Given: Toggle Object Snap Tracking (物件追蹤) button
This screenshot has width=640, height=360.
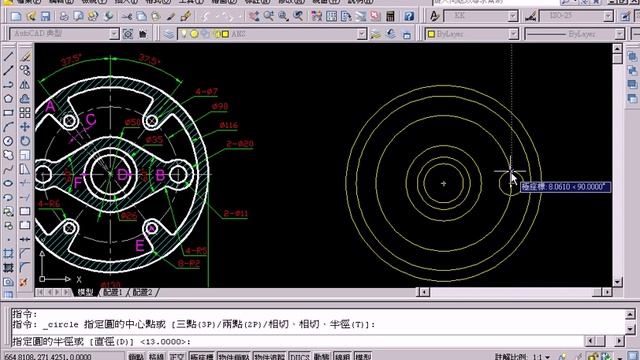Looking at the screenshot, I should 269,357.
